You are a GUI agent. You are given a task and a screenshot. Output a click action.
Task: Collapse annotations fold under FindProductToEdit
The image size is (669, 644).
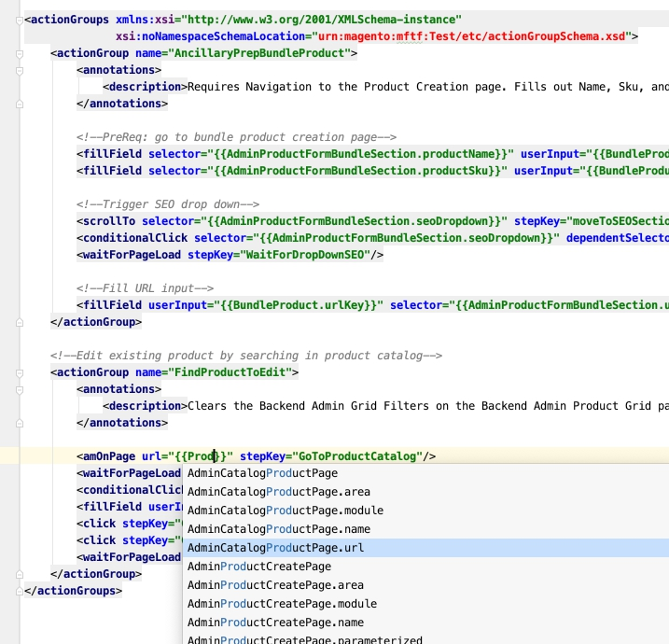(20, 389)
